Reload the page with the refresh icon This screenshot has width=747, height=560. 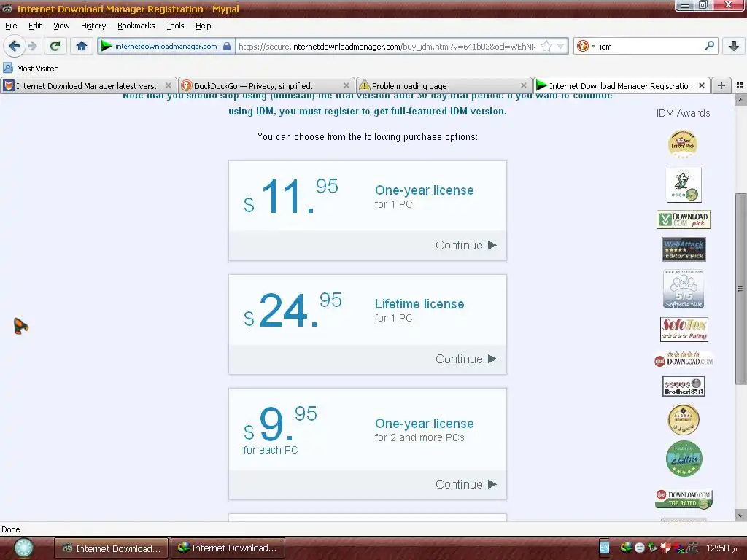pos(55,46)
